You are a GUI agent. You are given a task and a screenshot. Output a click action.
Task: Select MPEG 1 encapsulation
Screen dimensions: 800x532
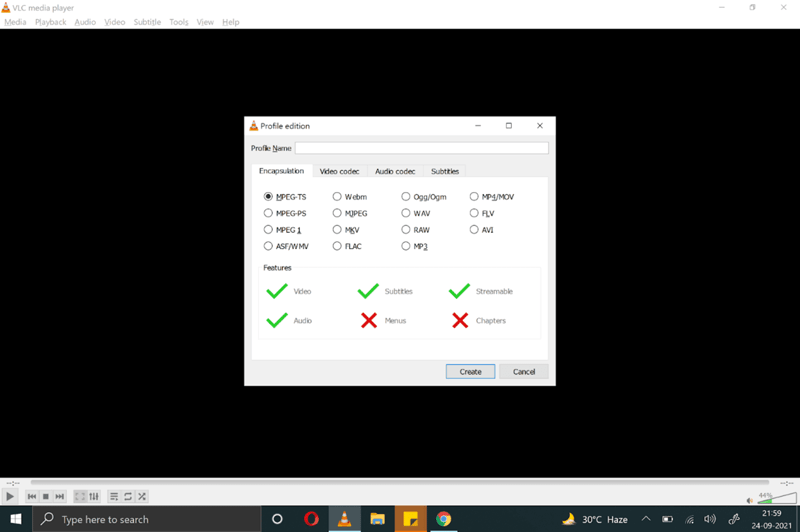click(282, 230)
